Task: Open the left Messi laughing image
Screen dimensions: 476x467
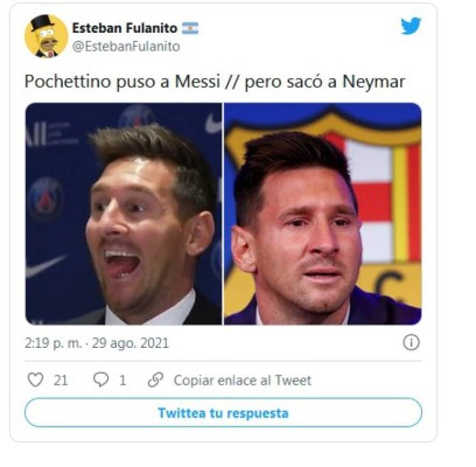Action: [x=122, y=215]
